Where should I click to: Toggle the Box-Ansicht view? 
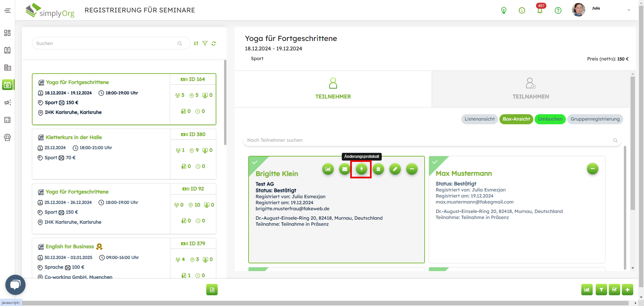tap(516, 119)
